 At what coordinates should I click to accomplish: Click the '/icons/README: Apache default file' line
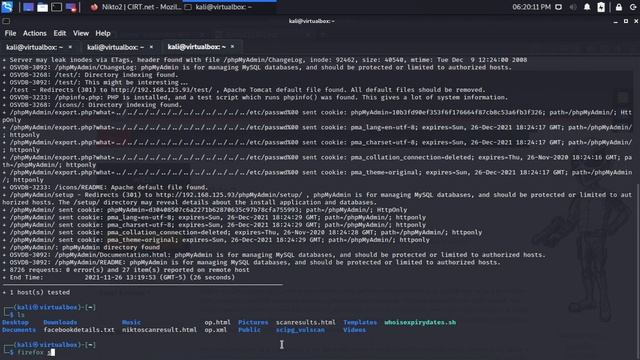pyautogui.click(x=105, y=187)
